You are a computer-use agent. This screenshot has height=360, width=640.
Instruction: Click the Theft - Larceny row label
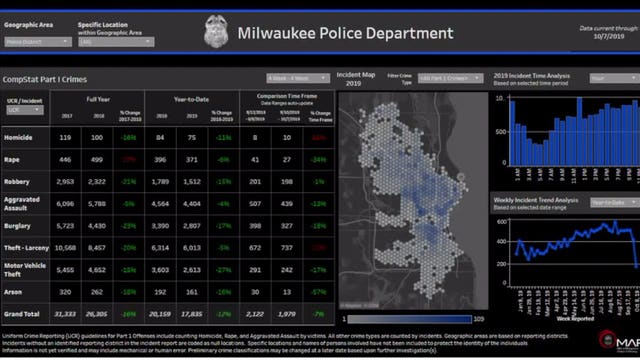coord(26,248)
